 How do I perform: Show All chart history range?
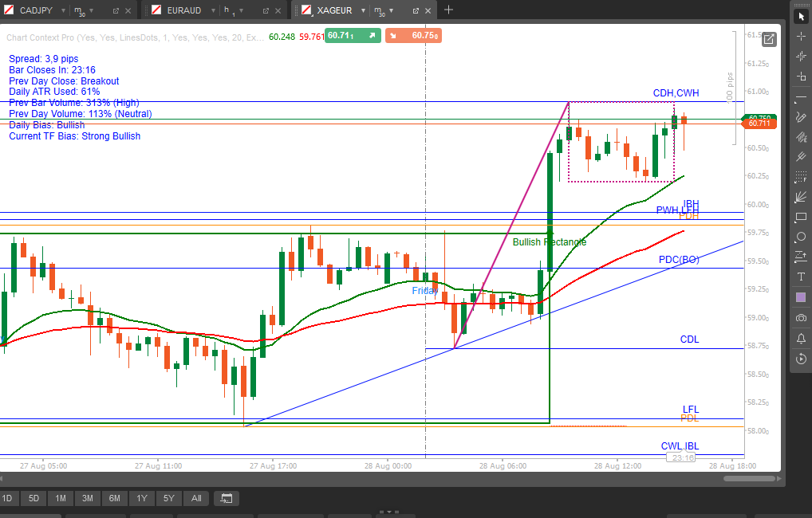pos(196,498)
